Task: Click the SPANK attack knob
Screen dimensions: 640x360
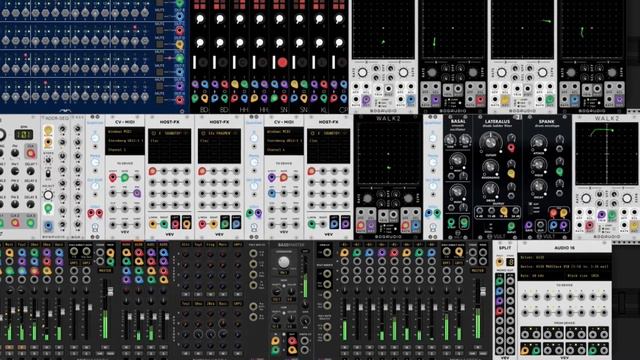Action: pyautogui.click(x=539, y=142)
